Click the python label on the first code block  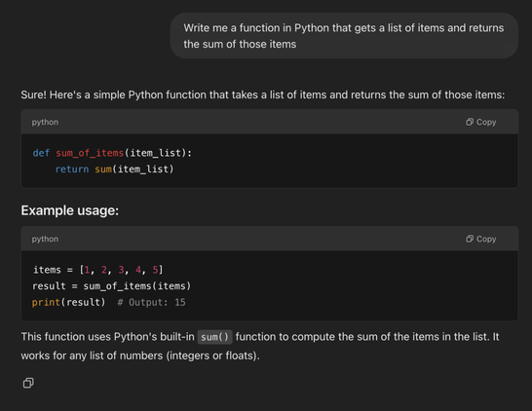[45, 122]
